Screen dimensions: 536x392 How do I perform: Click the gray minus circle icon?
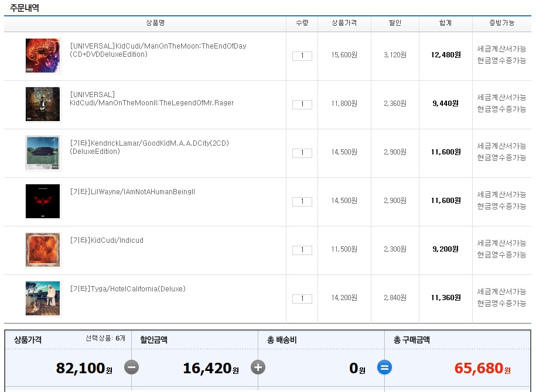[x=131, y=367]
